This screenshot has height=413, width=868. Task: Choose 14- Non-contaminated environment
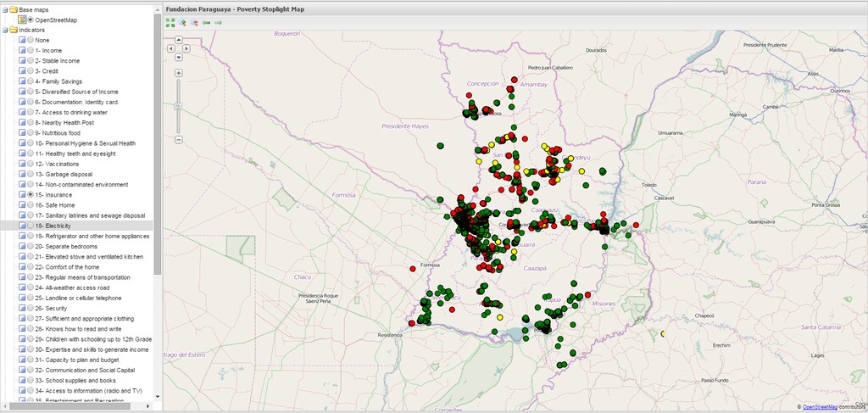click(81, 184)
